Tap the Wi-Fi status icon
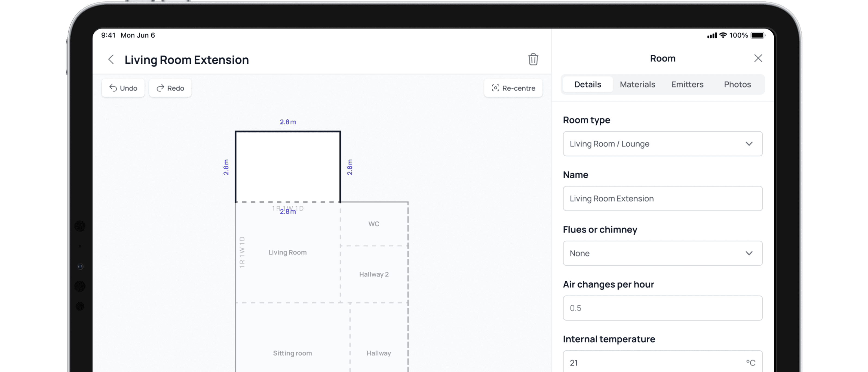868x372 pixels. pos(723,35)
